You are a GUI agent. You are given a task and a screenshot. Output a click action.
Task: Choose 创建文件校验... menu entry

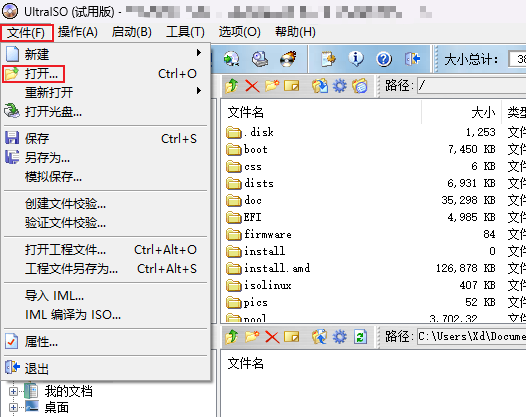point(106,204)
